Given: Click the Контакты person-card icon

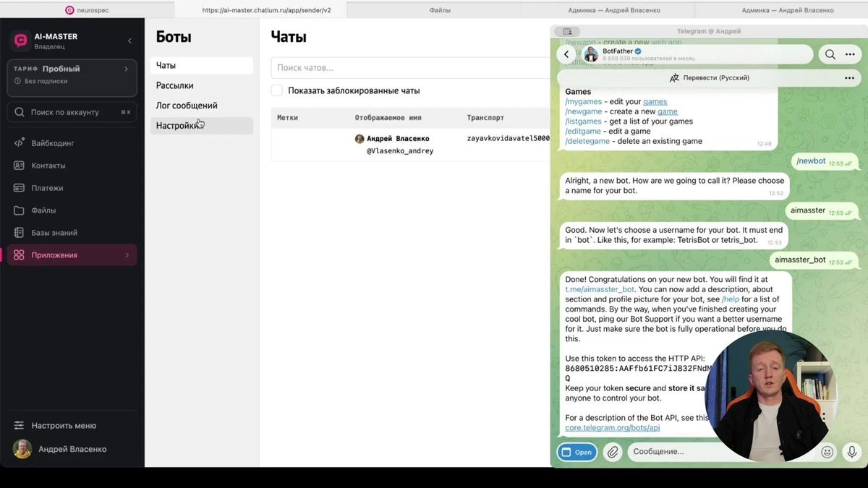Looking at the screenshot, I should [x=19, y=166].
